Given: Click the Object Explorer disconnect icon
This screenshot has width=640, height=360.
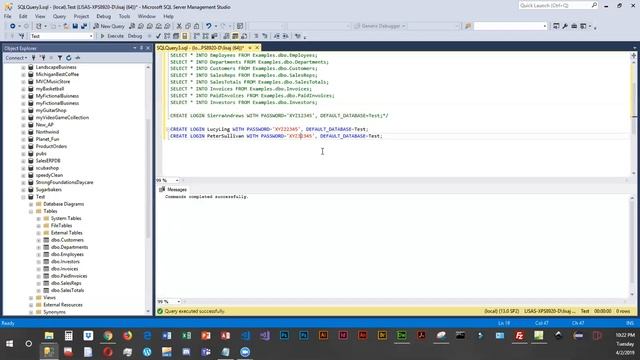Looking at the screenshot, I should coord(42,58).
